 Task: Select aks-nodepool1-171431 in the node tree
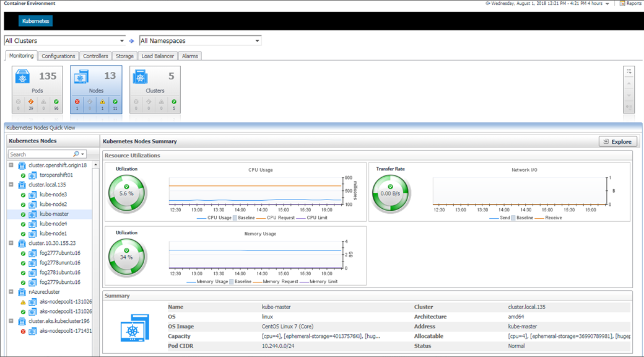click(x=66, y=331)
